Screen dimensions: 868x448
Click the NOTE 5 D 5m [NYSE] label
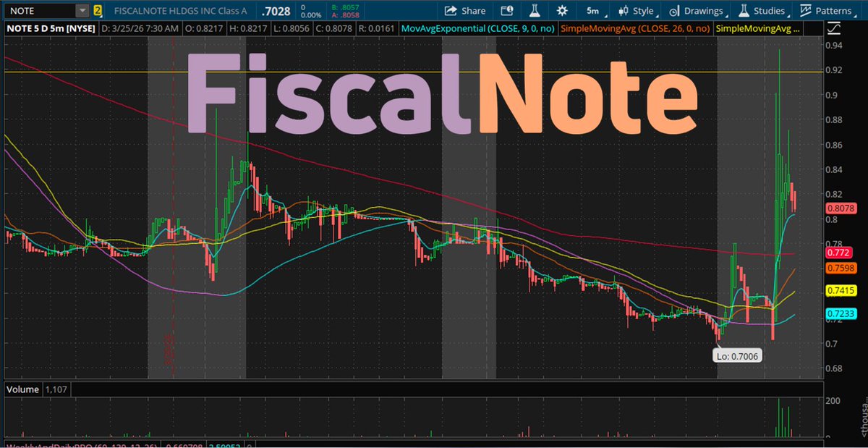tap(51, 29)
